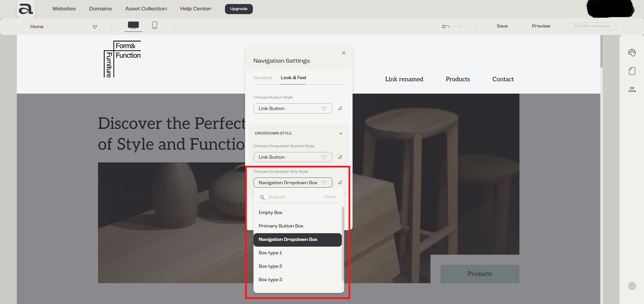
Task: Open Help Center menu item
Action: coord(196,9)
